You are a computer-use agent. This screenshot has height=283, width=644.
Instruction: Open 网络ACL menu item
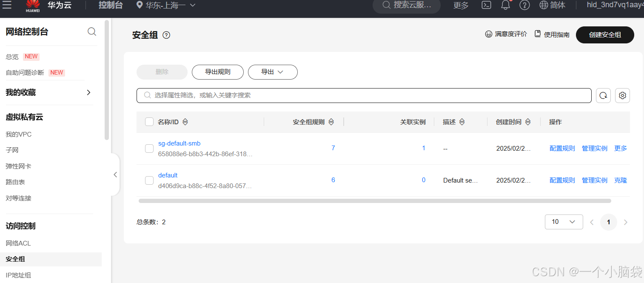[18, 243]
